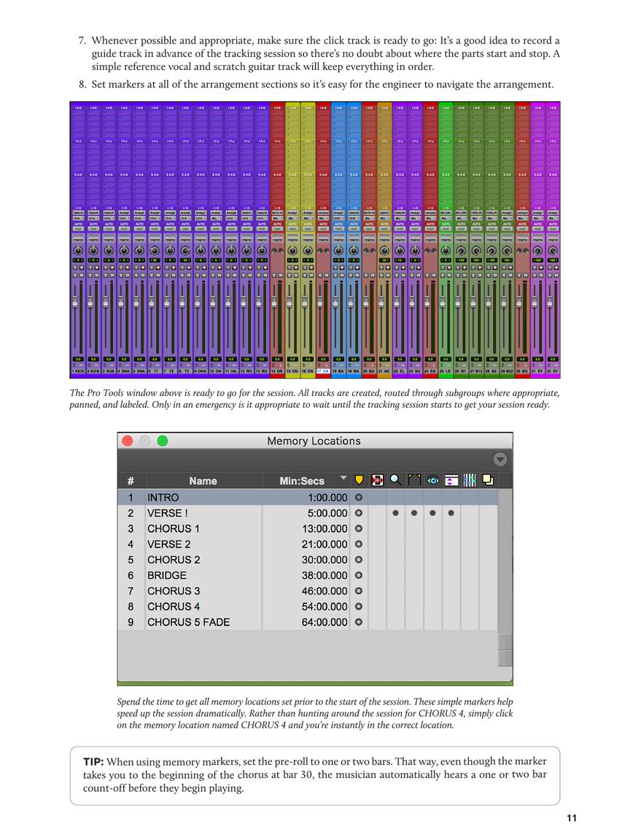Screen dimensions: 630x840
Task: Click the Pre/Post Roll Times icon
Action: tap(414, 480)
